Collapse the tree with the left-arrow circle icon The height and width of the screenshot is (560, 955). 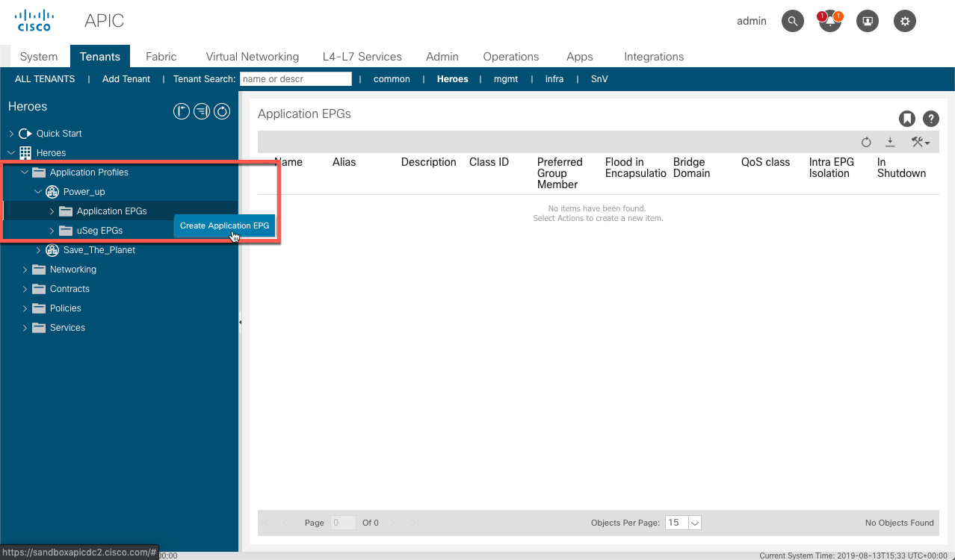click(181, 111)
